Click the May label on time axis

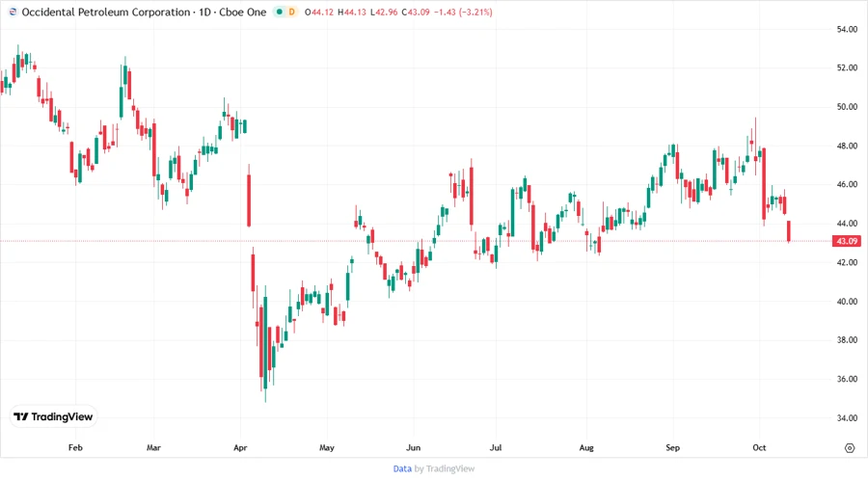(x=327, y=447)
